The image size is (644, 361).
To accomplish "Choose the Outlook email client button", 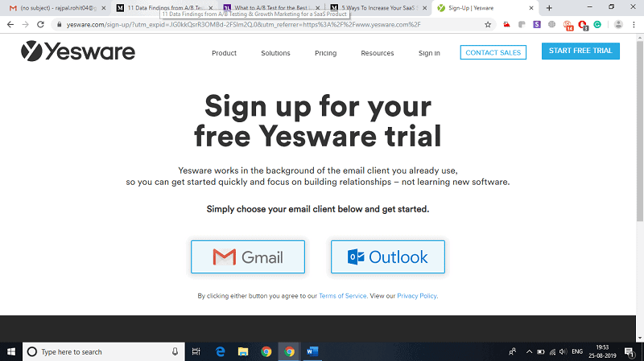I will 388,256.
